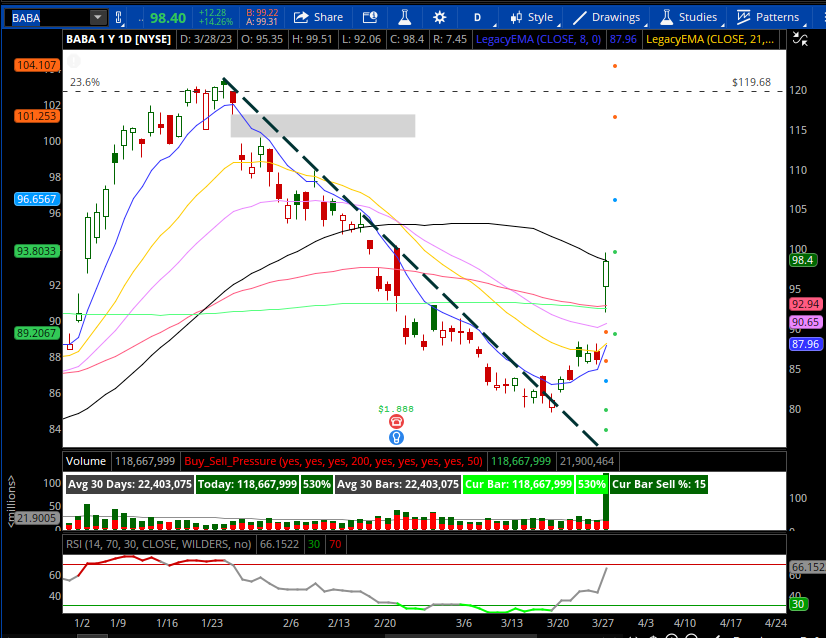Select the dashed descending trendline

(x=411, y=262)
